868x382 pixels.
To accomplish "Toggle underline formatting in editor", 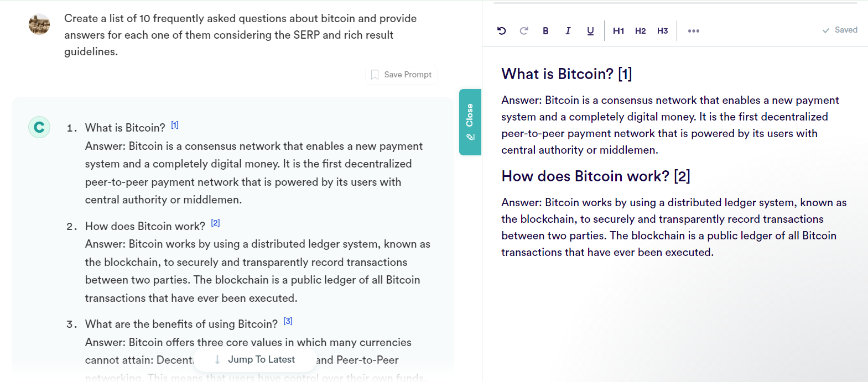I will coord(590,30).
